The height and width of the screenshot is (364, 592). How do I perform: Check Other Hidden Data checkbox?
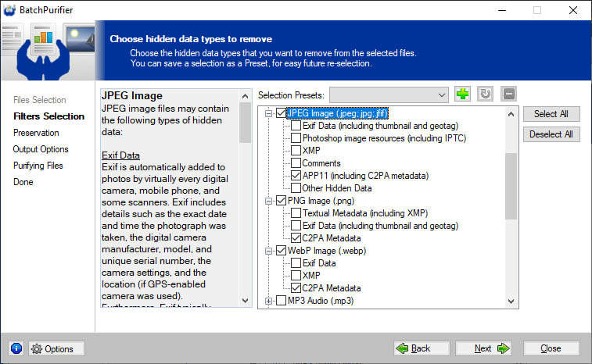[296, 187]
